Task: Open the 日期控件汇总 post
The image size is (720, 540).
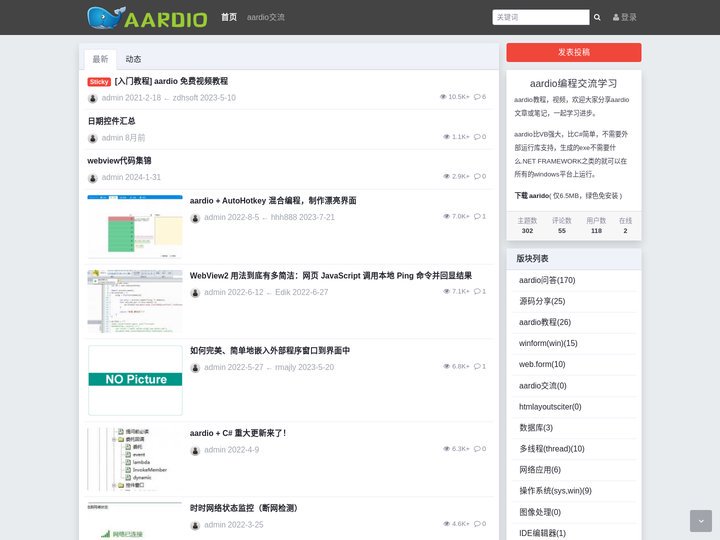Action: pyautogui.click(x=111, y=121)
